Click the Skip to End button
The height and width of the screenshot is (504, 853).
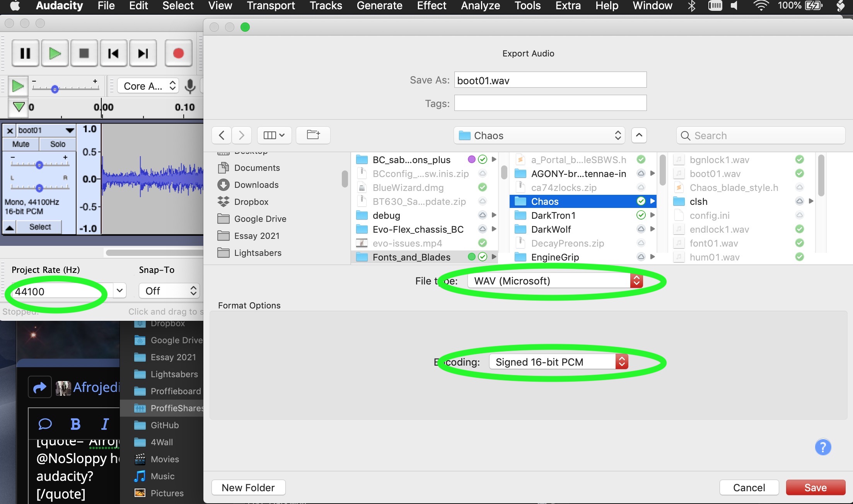pyautogui.click(x=143, y=53)
